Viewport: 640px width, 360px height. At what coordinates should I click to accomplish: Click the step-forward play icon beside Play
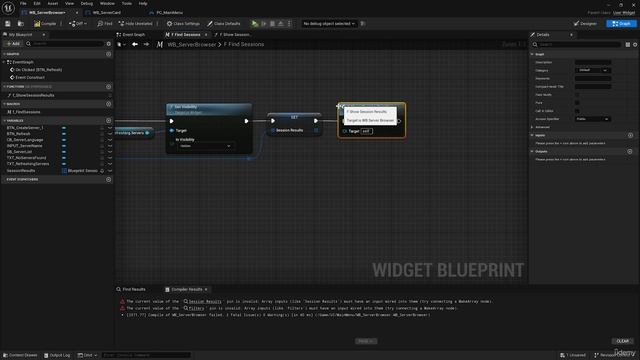(264, 24)
